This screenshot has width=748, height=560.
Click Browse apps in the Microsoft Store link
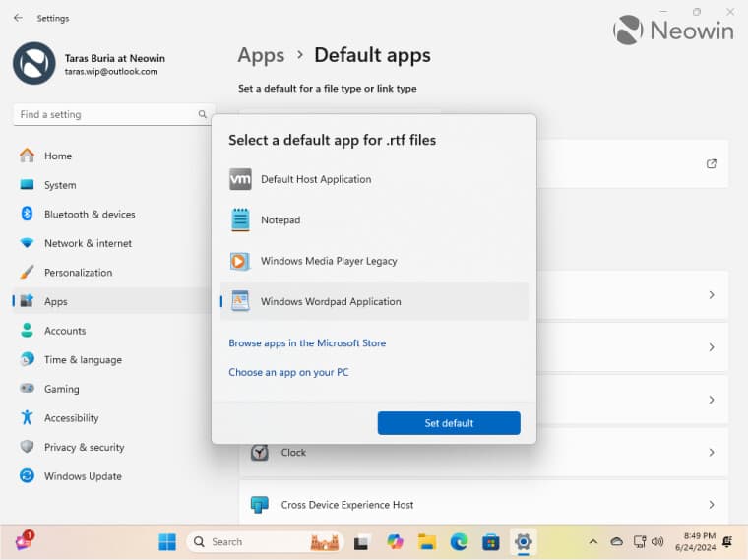point(307,342)
